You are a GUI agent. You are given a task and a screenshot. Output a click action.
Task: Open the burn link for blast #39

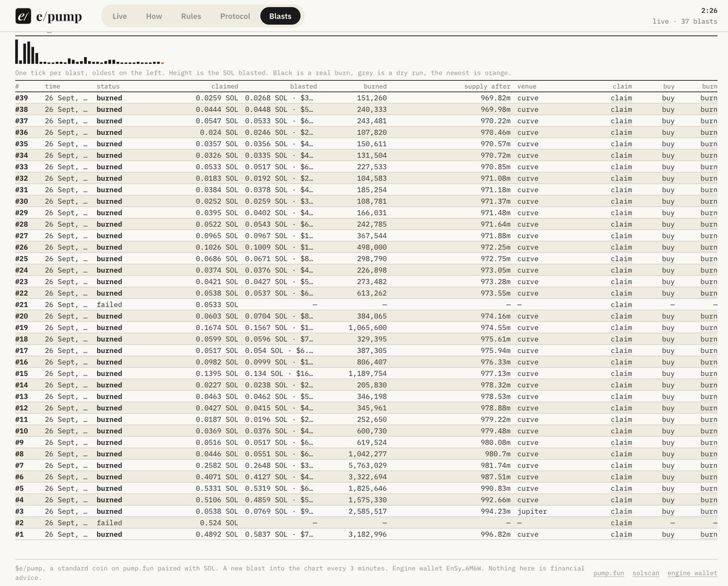click(709, 98)
